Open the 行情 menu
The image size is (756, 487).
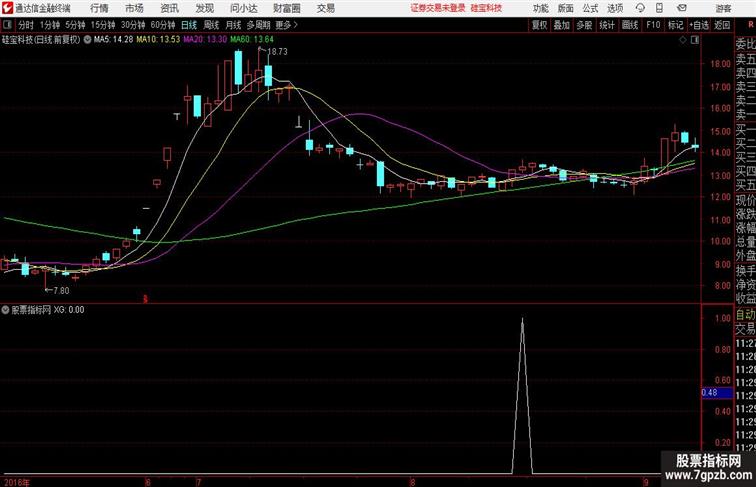[x=99, y=8]
